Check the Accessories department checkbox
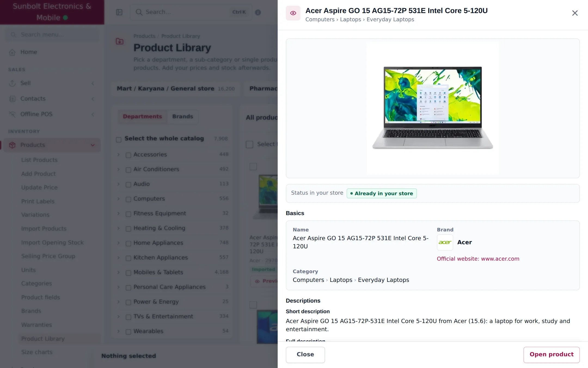 [x=128, y=155]
